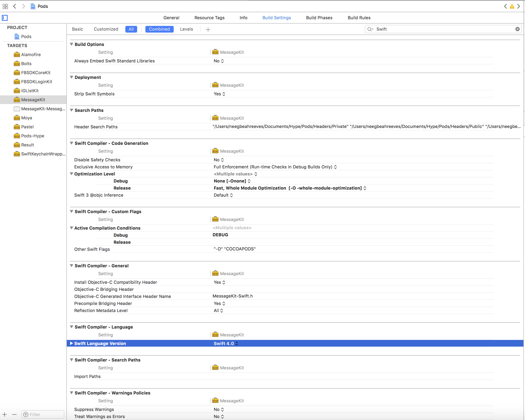Collapse Swift Compiler - Code Generation section
Screen dimensions: 525x420
[72, 143]
